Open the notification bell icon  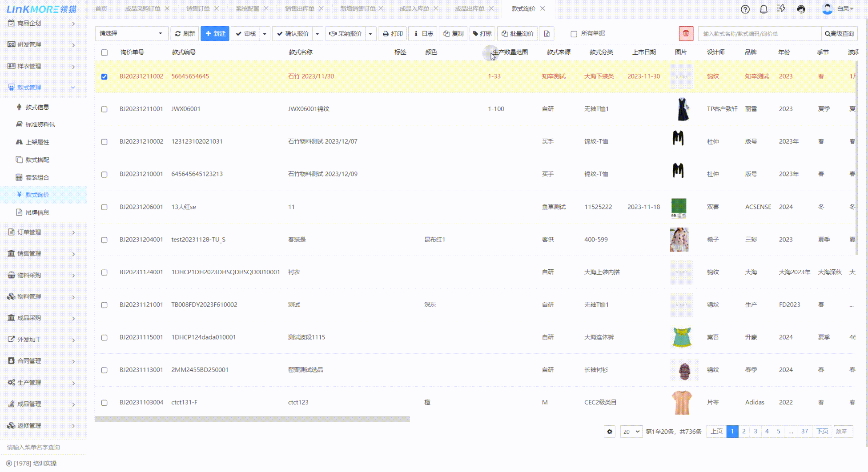[764, 9]
